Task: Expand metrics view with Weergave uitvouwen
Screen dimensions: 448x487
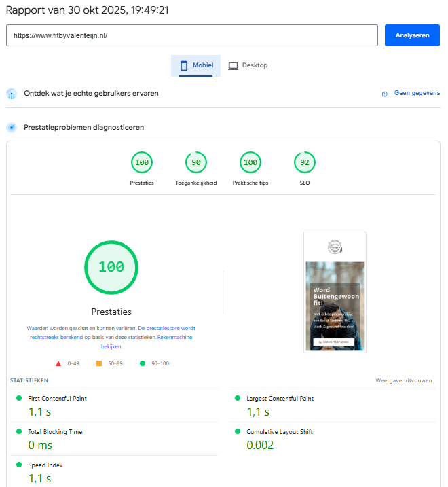Action: (x=403, y=380)
